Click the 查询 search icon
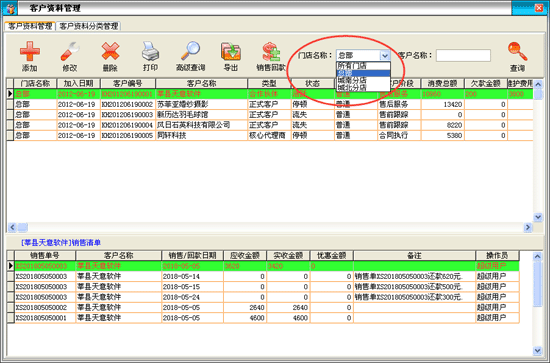Screen dimensions: 550x363 (x=517, y=51)
